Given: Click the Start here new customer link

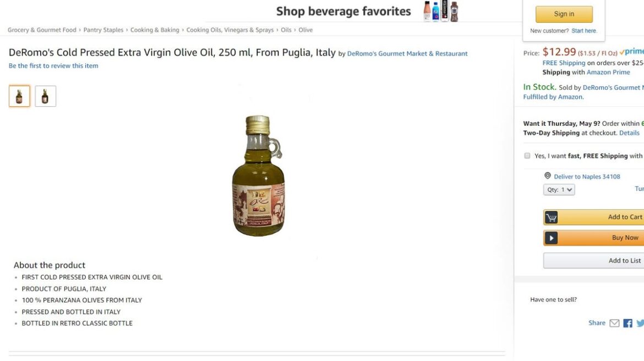Looking at the screenshot, I should tap(583, 31).
